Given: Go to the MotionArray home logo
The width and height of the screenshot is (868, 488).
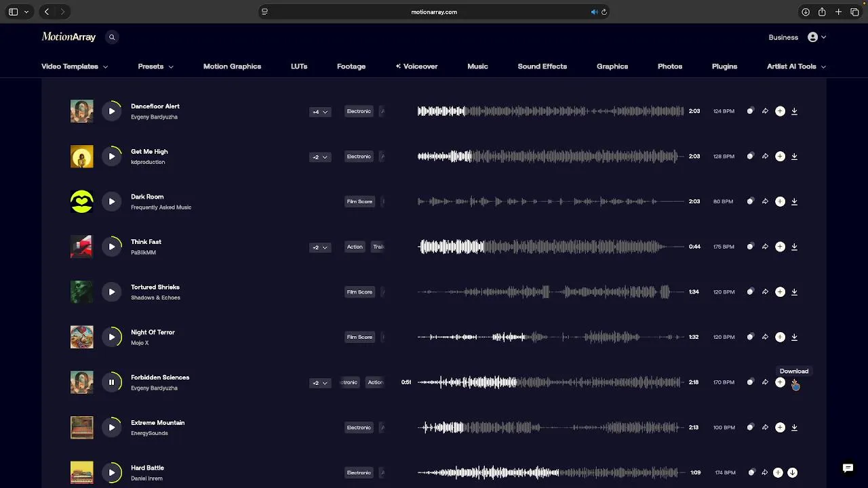Looking at the screenshot, I should pyautogui.click(x=68, y=37).
